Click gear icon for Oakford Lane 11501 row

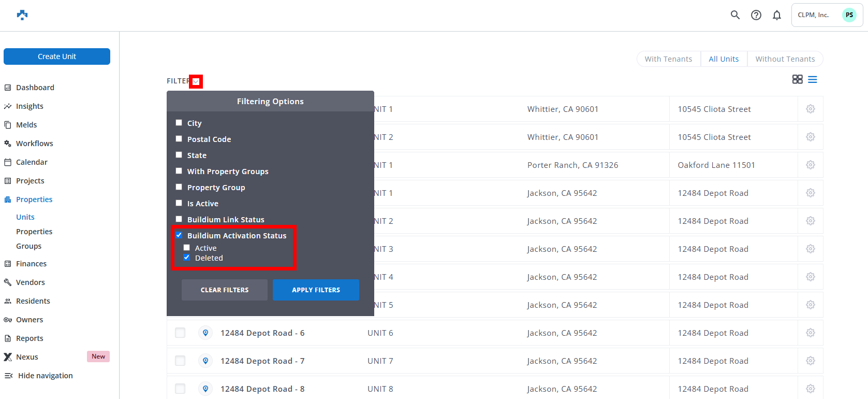(811, 165)
